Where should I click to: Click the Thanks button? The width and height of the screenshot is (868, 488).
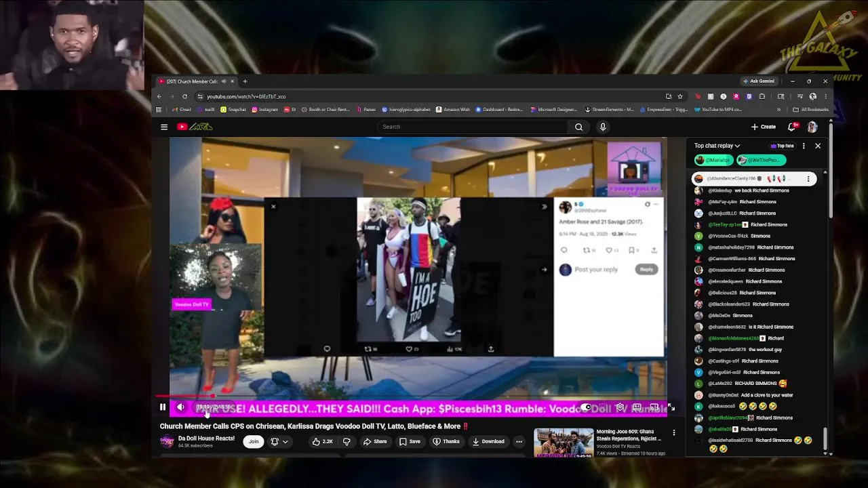[446, 441]
